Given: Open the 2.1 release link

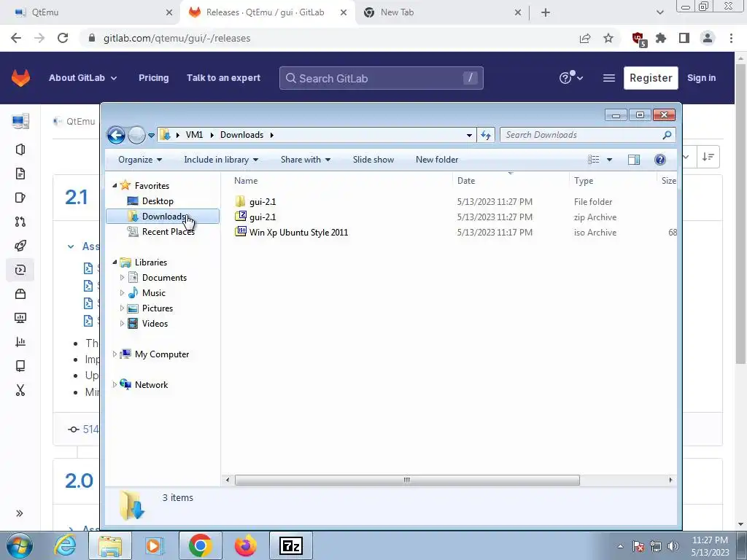Looking at the screenshot, I should tap(76, 197).
